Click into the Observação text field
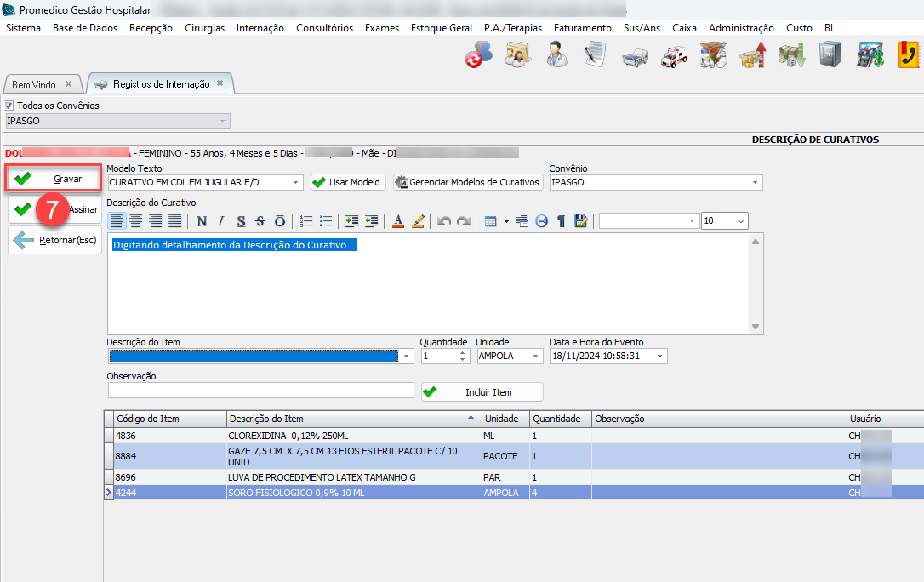This screenshot has width=924, height=582. coord(260,391)
